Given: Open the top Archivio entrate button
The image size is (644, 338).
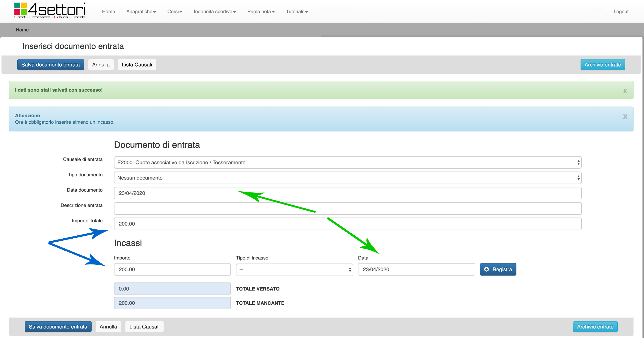Looking at the screenshot, I should point(602,65).
